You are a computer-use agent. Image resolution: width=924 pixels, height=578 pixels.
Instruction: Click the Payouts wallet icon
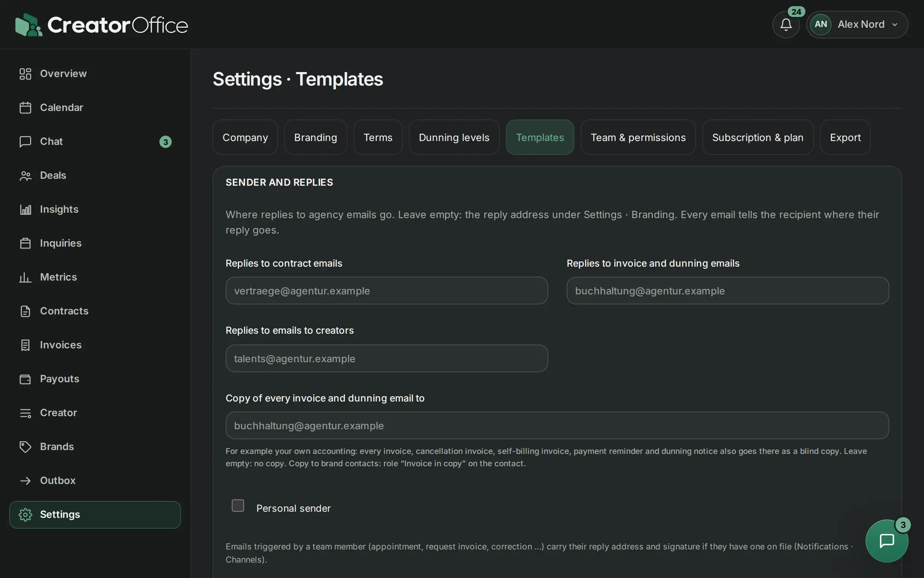point(25,379)
